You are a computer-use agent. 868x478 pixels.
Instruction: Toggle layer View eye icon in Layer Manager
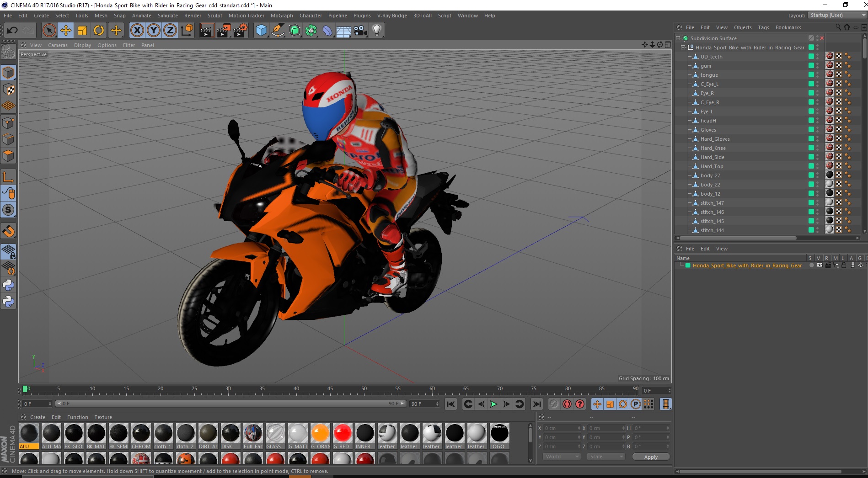[x=820, y=266]
